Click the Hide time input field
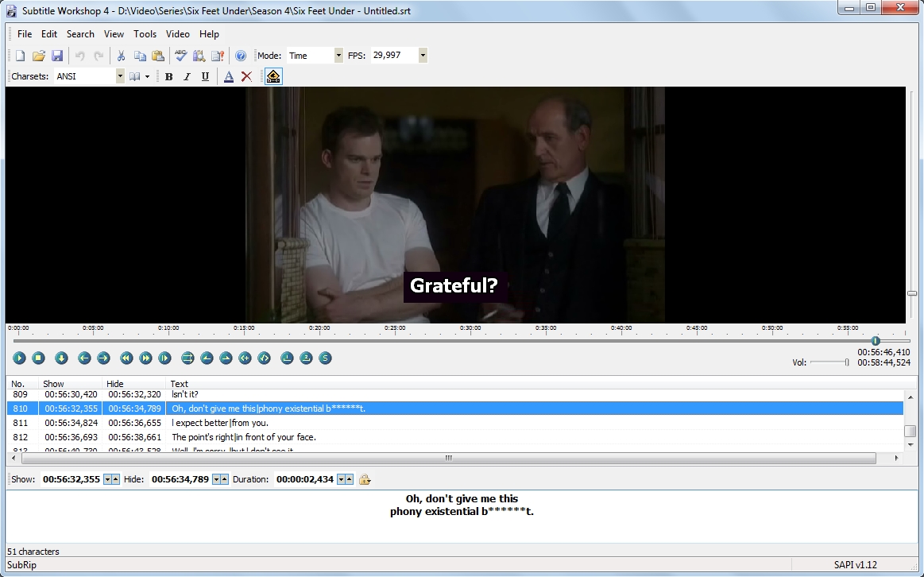Image resolution: width=924 pixels, height=577 pixels. (x=180, y=479)
